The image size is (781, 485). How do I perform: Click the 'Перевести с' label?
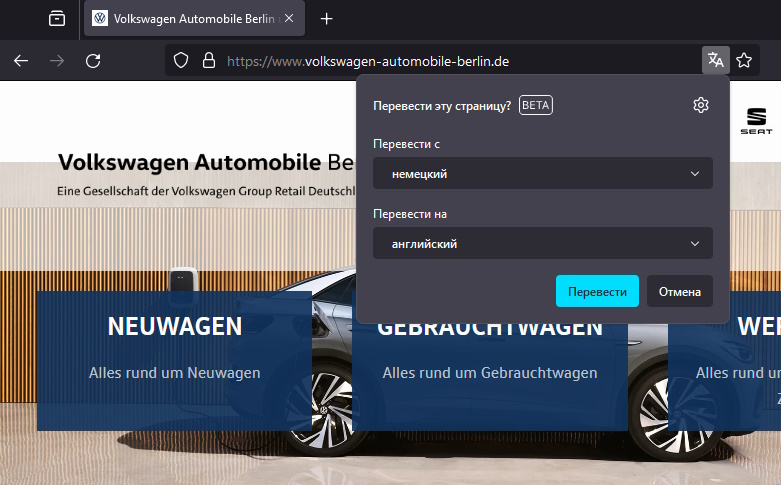point(406,144)
